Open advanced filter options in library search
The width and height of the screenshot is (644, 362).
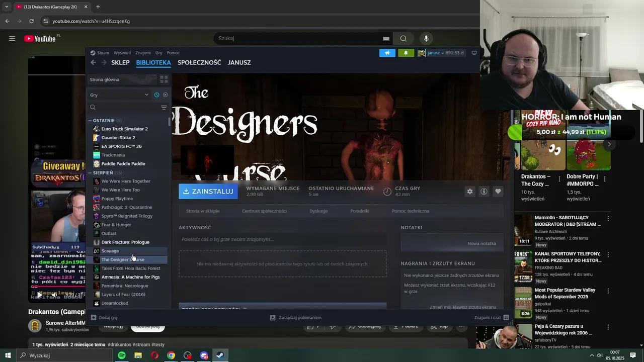[x=164, y=108]
